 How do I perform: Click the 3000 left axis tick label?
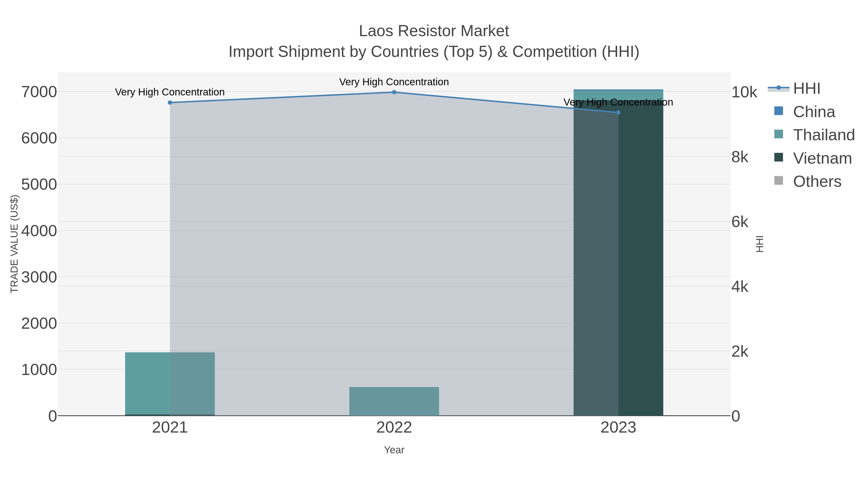(x=39, y=277)
